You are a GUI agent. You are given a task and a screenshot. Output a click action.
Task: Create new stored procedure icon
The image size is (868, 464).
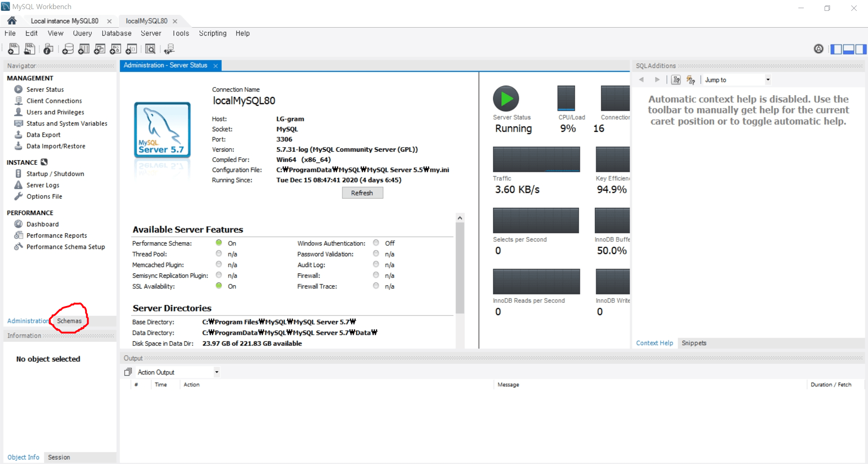115,49
